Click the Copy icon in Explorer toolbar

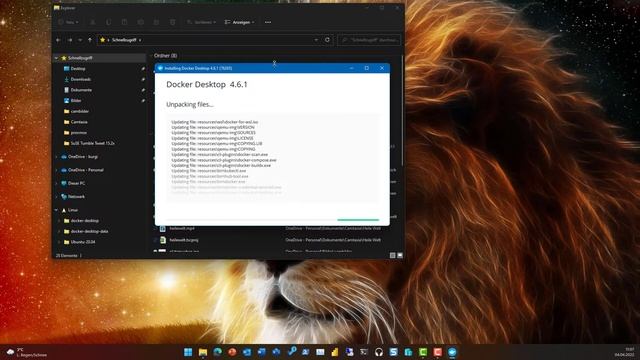coord(109,22)
